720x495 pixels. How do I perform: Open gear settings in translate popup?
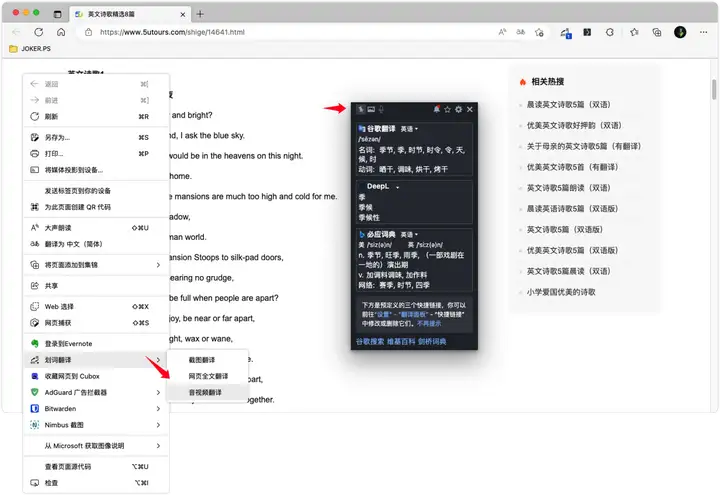coord(458,109)
